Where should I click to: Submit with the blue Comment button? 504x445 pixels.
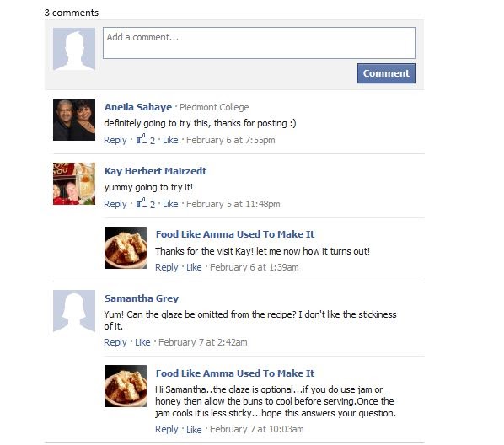tap(386, 73)
